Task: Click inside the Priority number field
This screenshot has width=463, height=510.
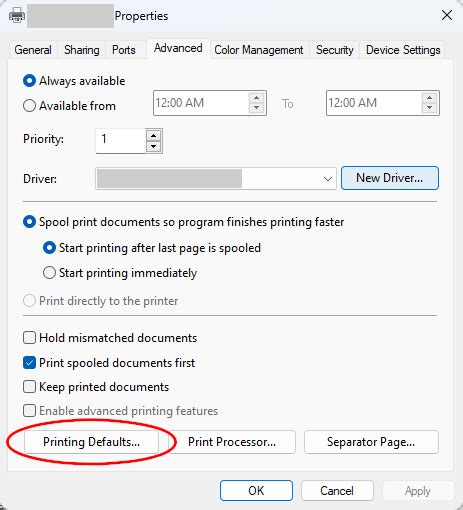Action: [x=121, y=140]
